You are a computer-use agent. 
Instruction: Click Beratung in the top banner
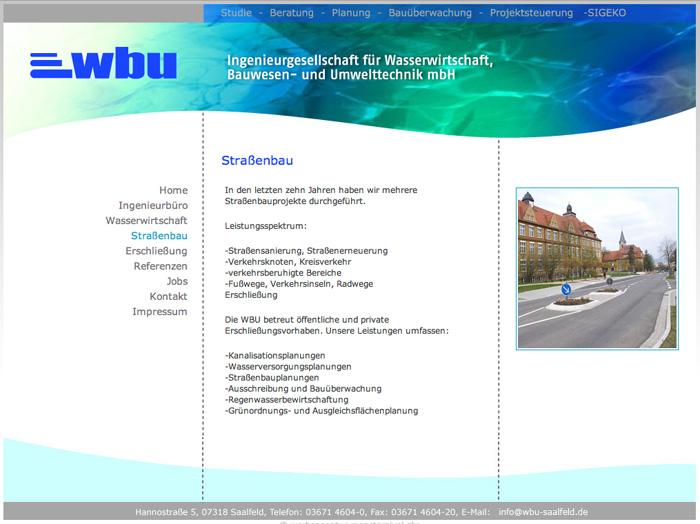pos(291,13)
